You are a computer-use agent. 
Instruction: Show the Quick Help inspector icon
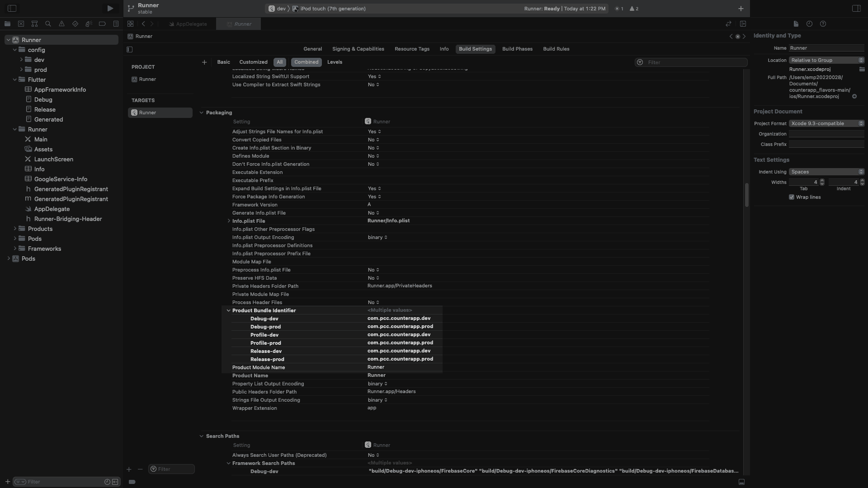[x=823, y=23]
